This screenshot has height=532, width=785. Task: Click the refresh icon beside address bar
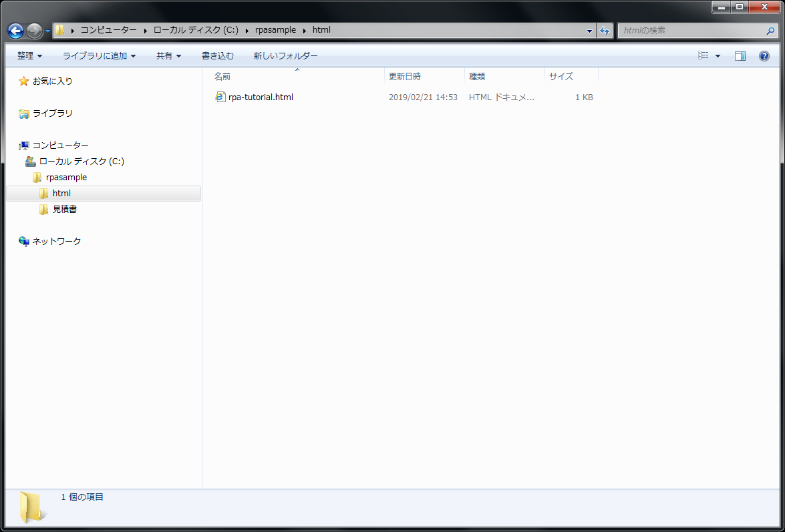coord(605,31)
